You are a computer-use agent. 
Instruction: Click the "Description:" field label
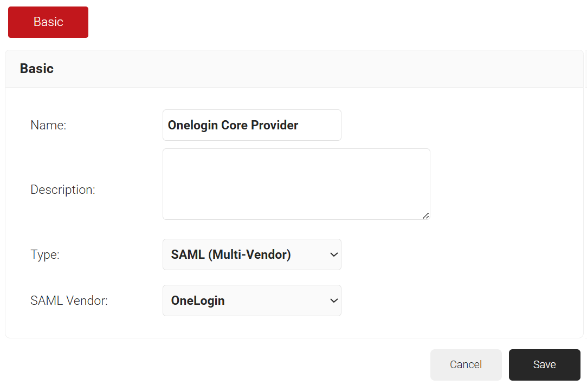63,190
